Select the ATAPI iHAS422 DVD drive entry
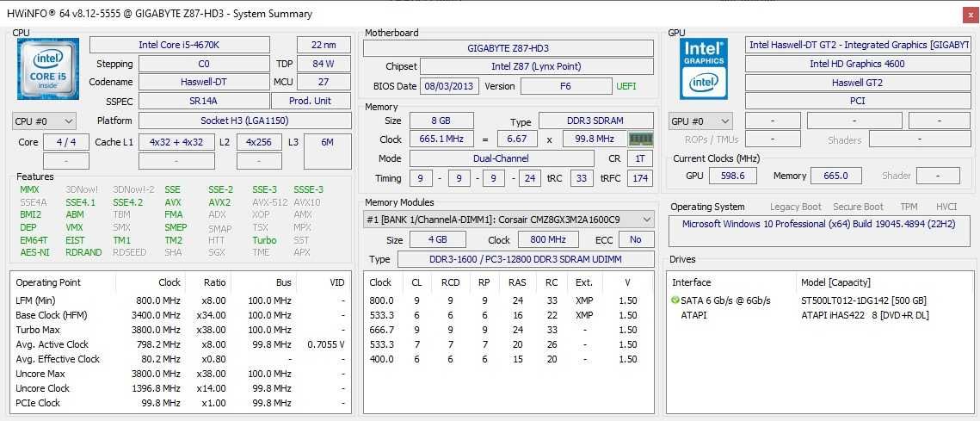 tap(865, 315)
